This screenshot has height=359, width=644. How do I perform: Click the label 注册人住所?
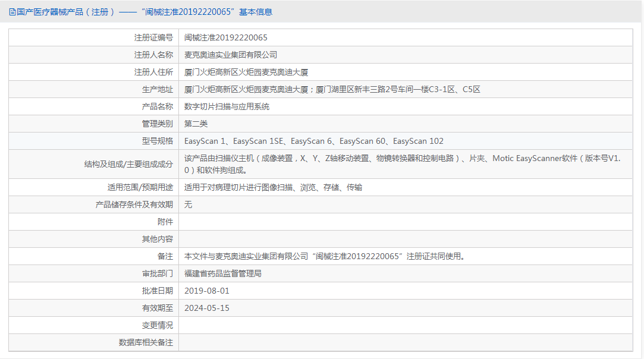pyautogui.click(x=153, y=73)
